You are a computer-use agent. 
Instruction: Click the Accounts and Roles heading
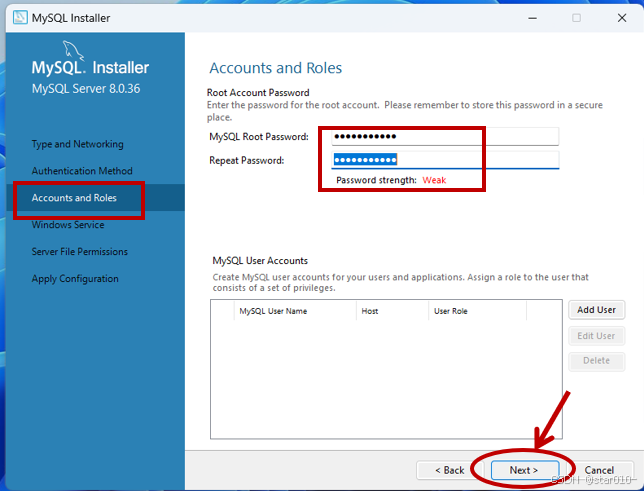(276, 68)
